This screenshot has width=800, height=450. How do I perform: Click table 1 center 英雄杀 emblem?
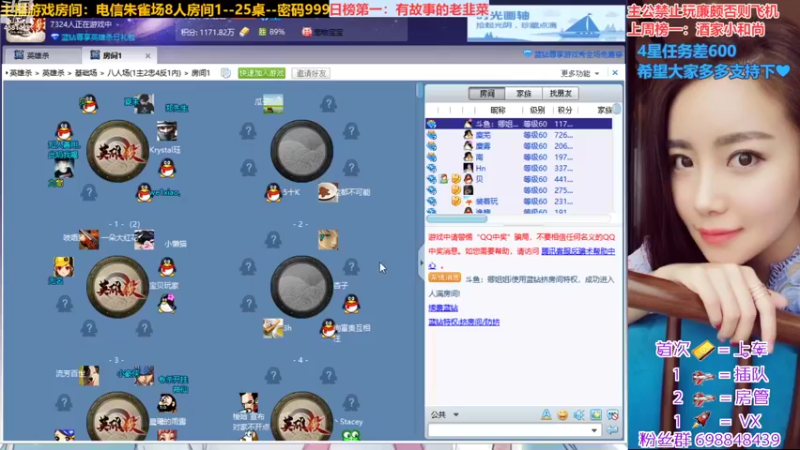(x=117, y=152)
